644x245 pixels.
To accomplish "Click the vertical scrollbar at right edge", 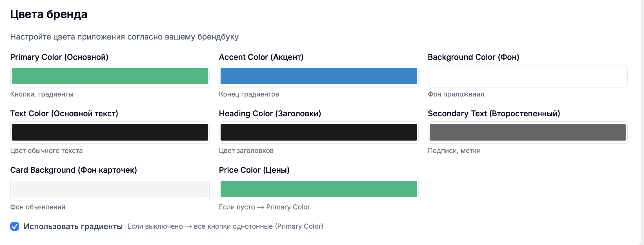I will (642, 123).
